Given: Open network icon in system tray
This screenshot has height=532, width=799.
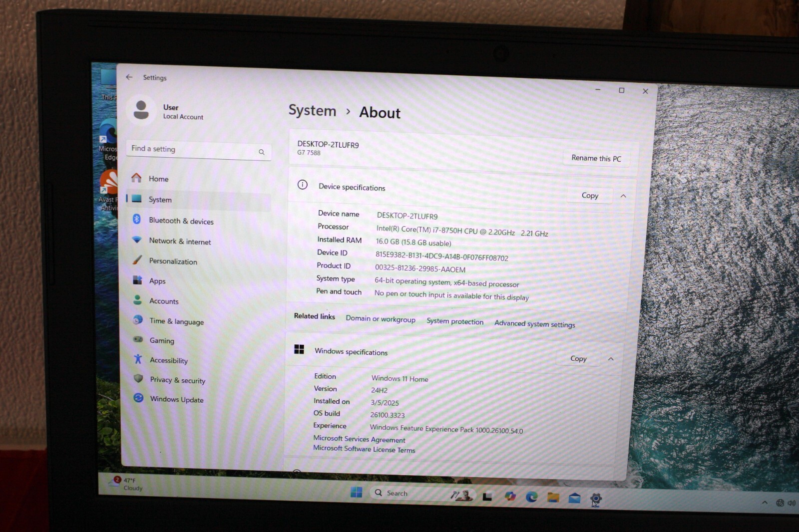Looking at the screenshot, I should point(780,503).
